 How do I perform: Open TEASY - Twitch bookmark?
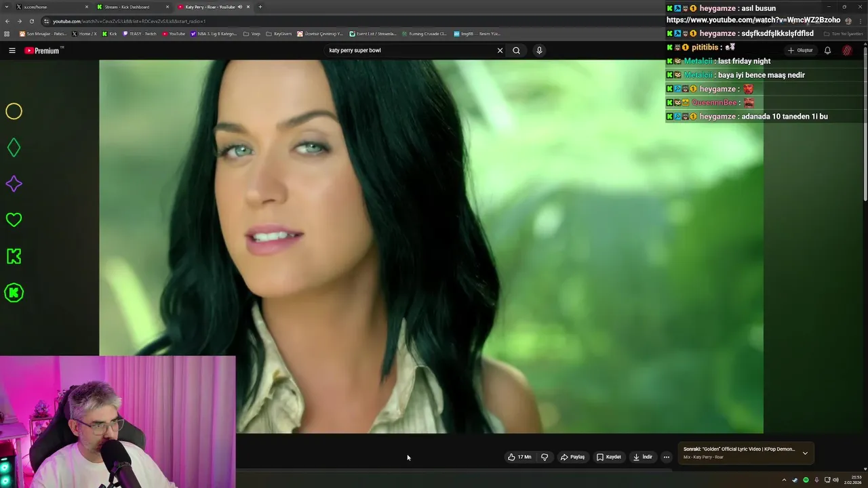coord(140,33)
